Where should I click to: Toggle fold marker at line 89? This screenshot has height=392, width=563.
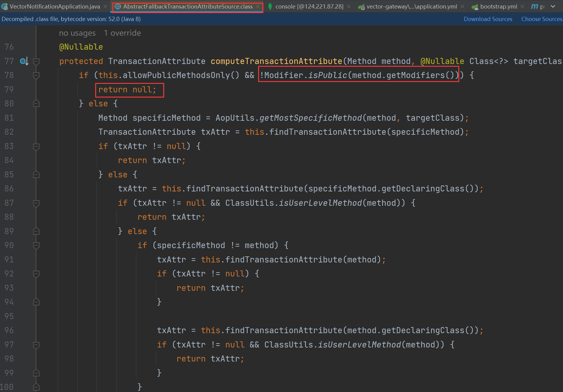click(x=36, y=231)
